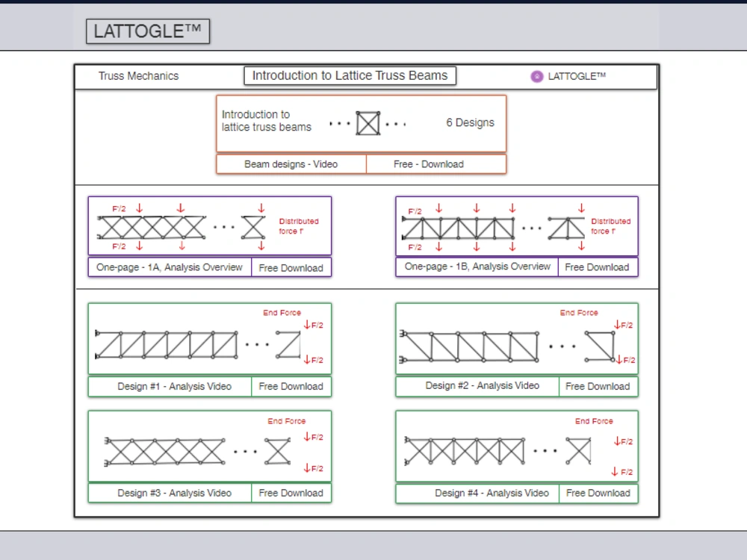Click Free Download for One-page 1A
The width and height of the screenshot is (747, 560).
click(x=291, y=267)
